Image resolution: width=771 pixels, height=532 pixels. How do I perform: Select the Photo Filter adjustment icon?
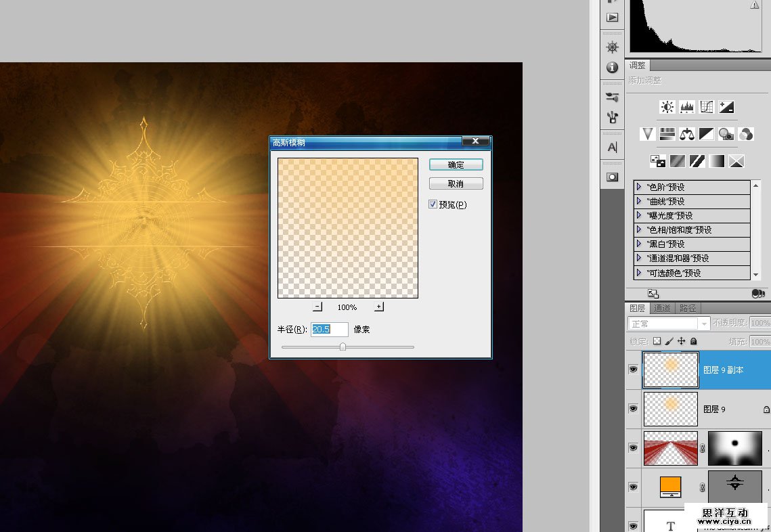tap(726, 134)
